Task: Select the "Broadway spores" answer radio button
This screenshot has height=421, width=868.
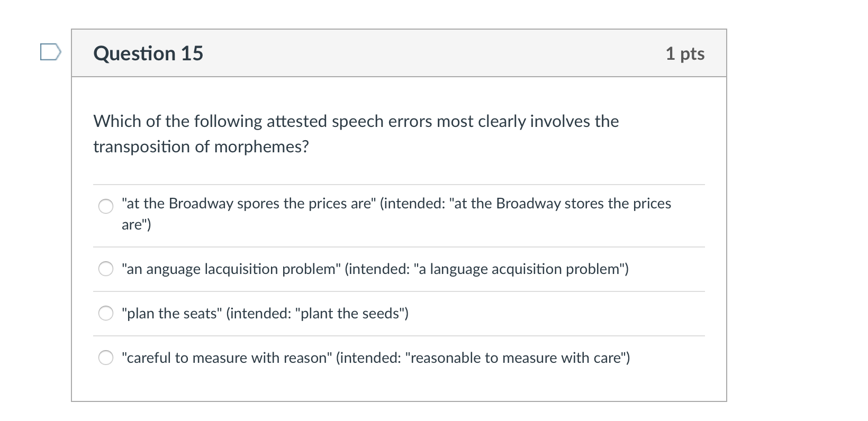Action: 106,206
